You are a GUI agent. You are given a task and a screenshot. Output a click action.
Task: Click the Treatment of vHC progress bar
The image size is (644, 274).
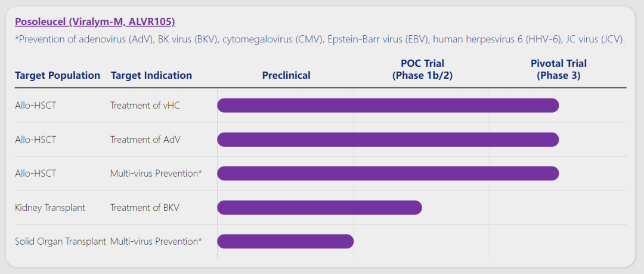(x=388, y=106)
